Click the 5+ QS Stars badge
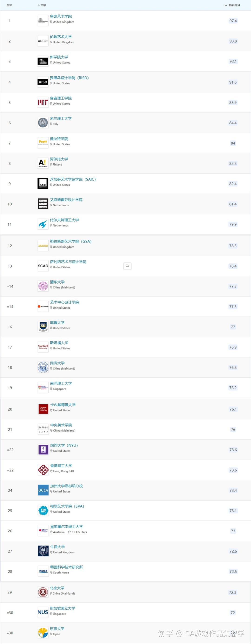251x644 pixels. point(78,532)
